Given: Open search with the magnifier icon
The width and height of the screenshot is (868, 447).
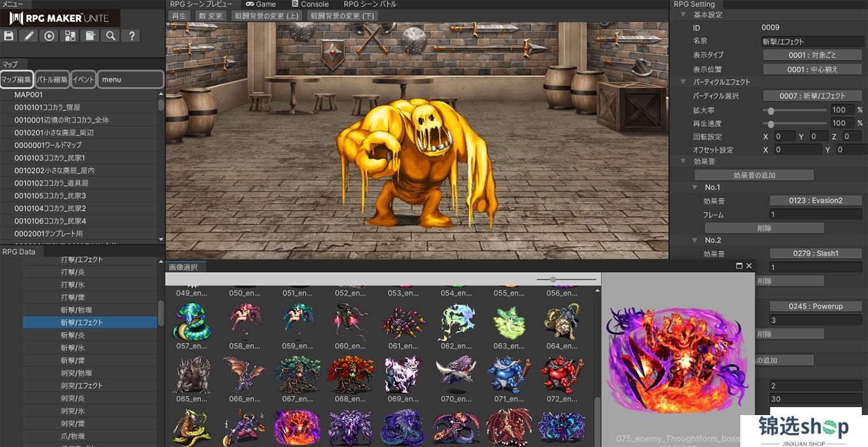Looking at the screenshot, I should (111, 36).
